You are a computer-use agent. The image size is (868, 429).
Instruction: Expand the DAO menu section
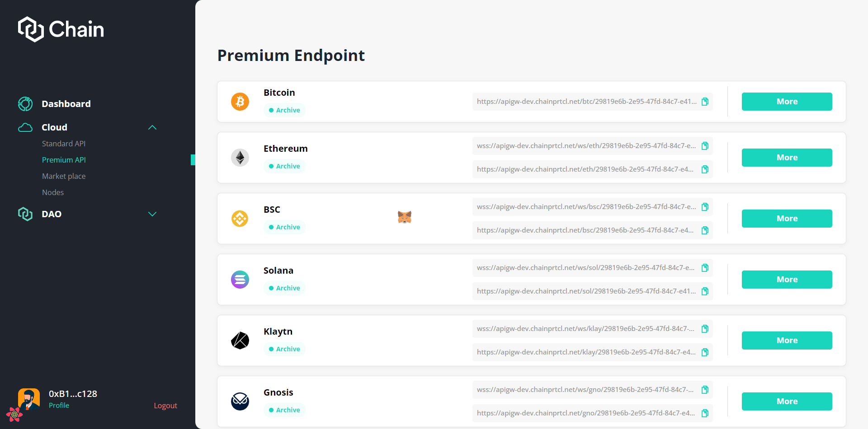click(x=152, y=214)
